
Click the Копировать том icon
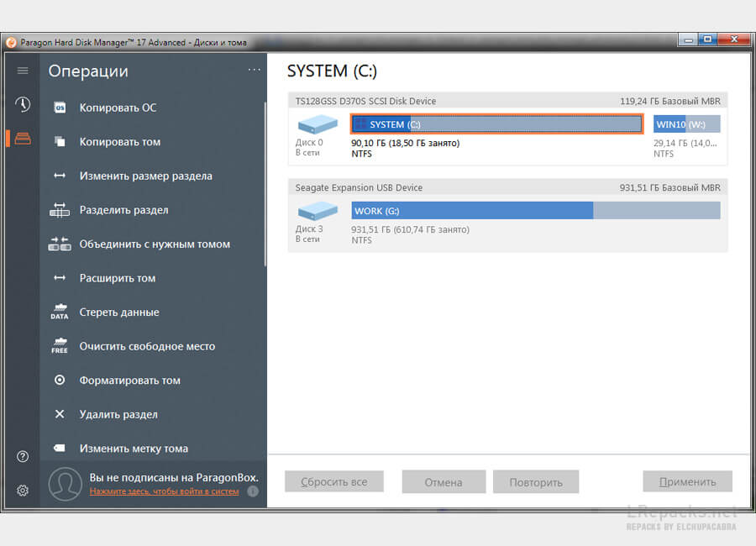point(60,141)
